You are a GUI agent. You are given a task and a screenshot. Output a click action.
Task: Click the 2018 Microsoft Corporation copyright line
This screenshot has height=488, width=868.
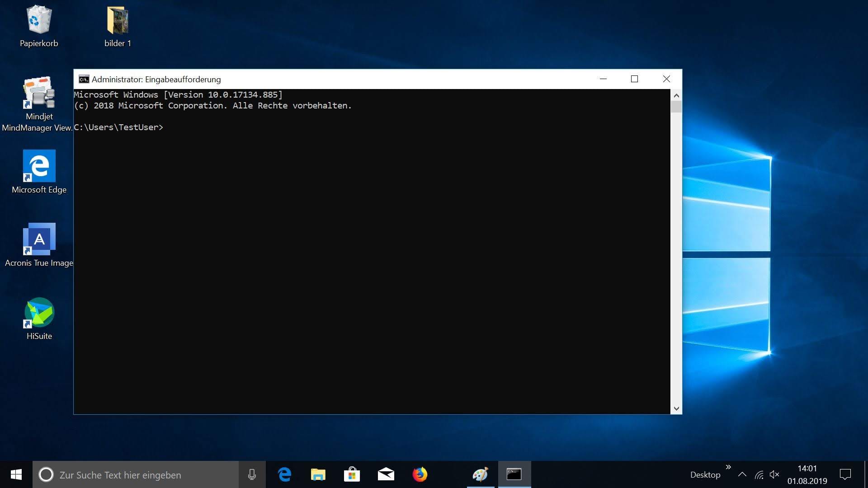click(212, 106)
